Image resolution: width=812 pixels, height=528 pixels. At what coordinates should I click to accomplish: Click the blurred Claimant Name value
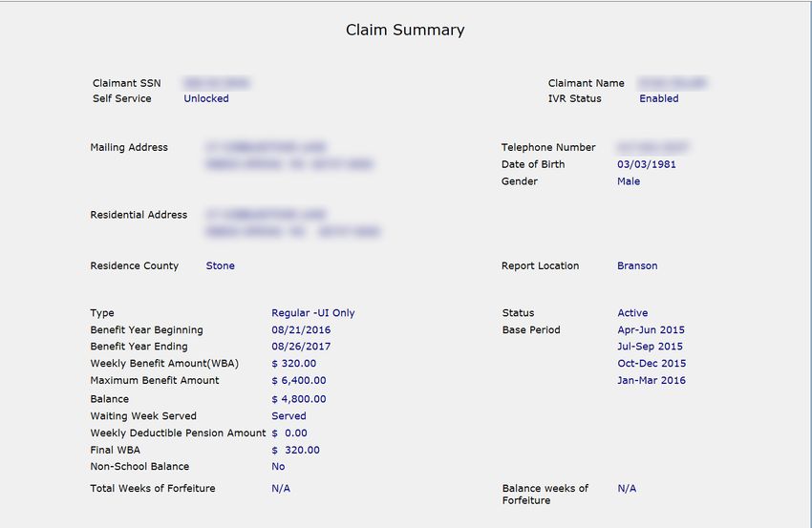point(673,83)
